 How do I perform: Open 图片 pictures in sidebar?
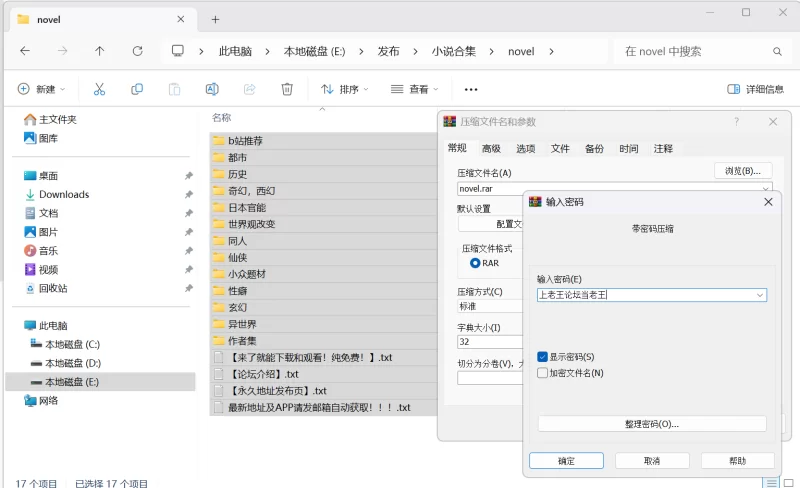tap(41, 232)
